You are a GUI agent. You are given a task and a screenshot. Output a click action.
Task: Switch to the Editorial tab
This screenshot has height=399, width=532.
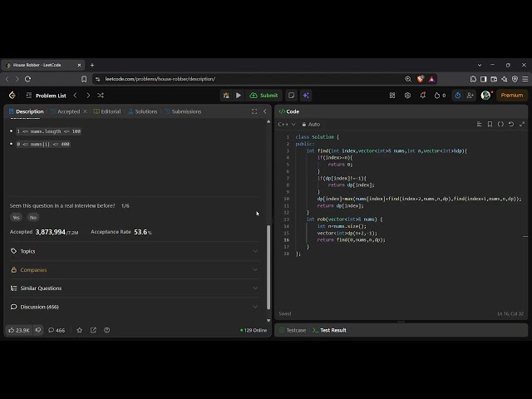(x=107, y=111)
